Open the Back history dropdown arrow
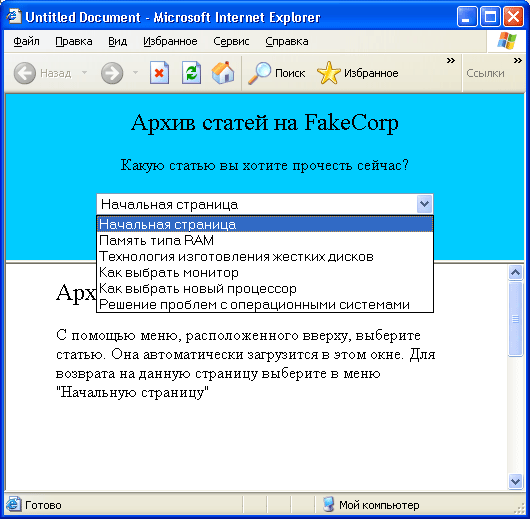The image size is (530, 519). 85,72
